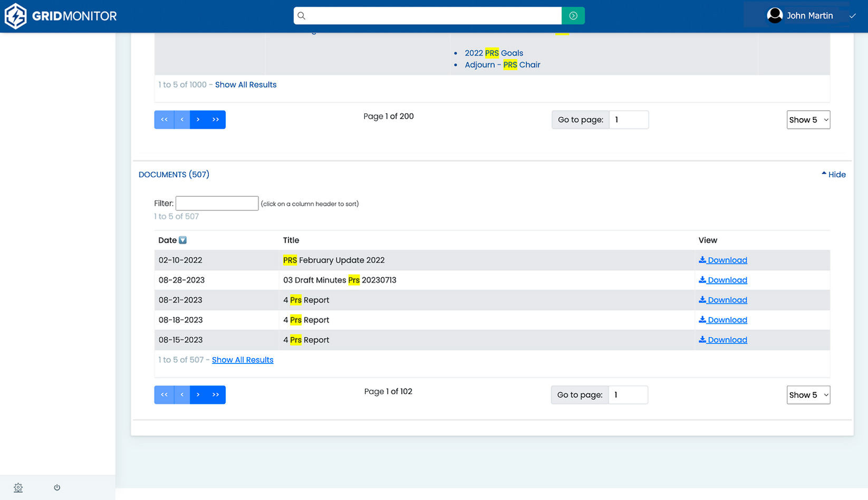Open 2022 PRS Goals link
This screenshot has height=500, width=868.
click(494, 53)
